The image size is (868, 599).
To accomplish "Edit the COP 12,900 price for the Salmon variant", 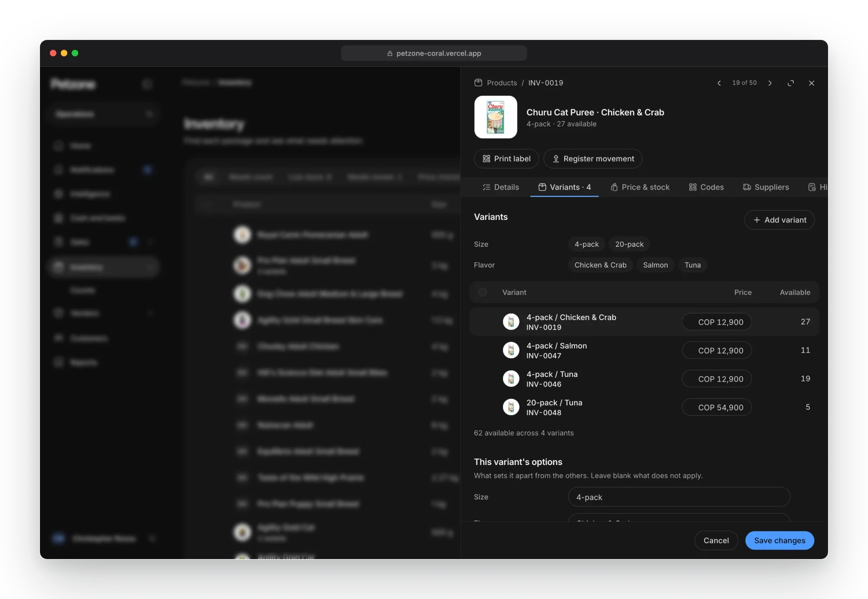I will tap(717, 350).
